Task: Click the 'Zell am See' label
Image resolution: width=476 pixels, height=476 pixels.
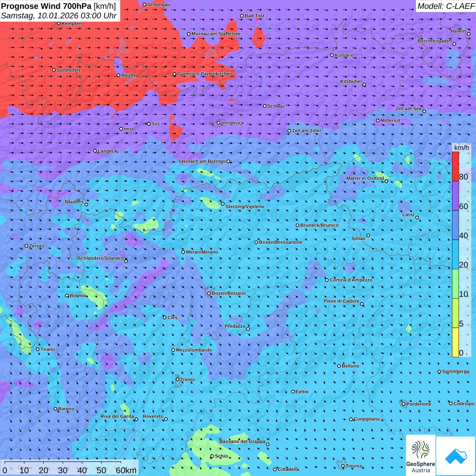Action: [408, 108]
